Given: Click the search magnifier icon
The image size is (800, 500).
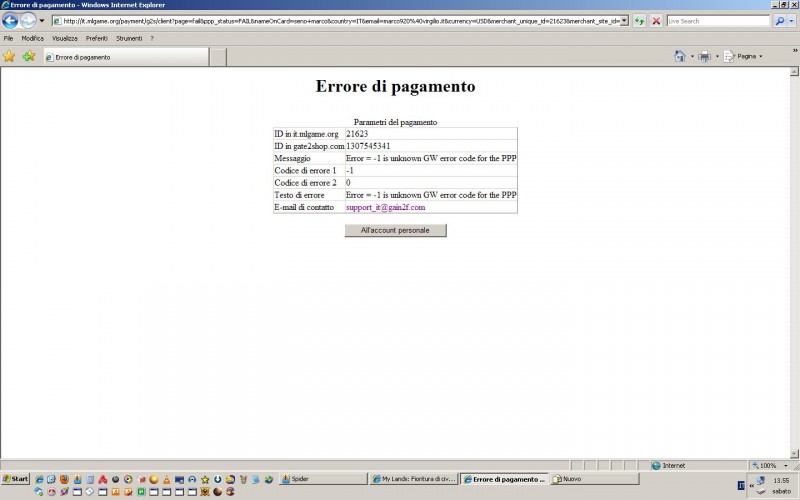Looking at the screenshot, I should click(779, 20).
